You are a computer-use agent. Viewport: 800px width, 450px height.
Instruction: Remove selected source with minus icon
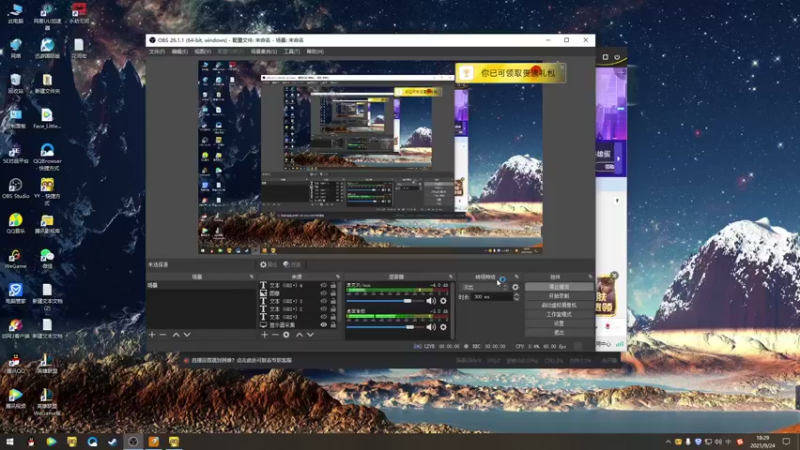coord(275,335)
